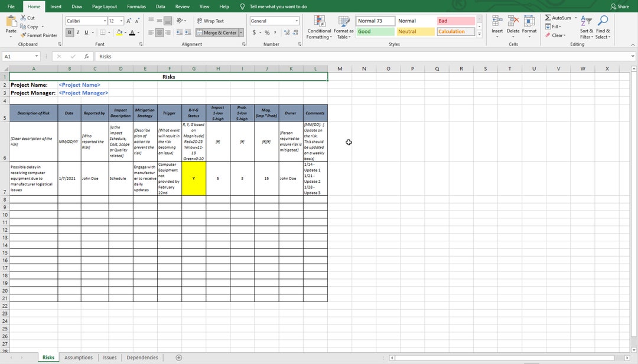Open the General number format dropdown
The width and height of the screenshot is (638, 364).
(297, 20)
